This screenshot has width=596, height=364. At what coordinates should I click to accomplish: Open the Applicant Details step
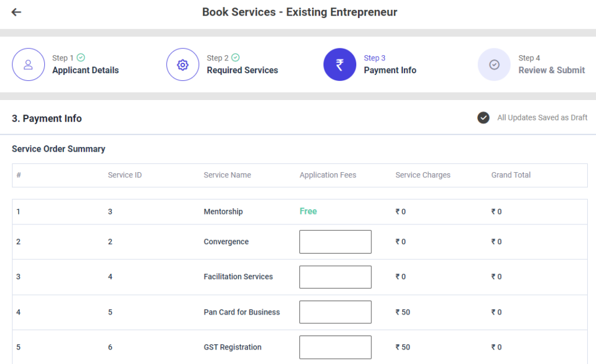click(x=85, y=70)
